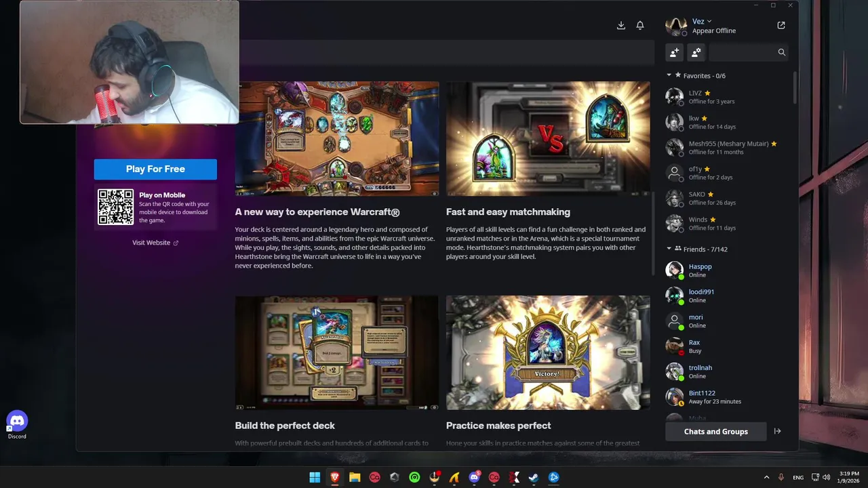Select friend Bint1122
The width and height of the screenshot is (868, 488).
[726, 397]
